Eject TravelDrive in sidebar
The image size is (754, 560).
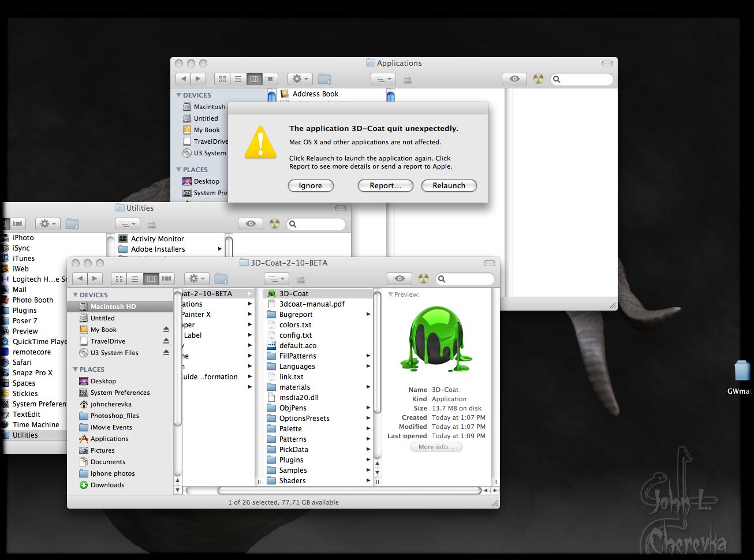166,341
